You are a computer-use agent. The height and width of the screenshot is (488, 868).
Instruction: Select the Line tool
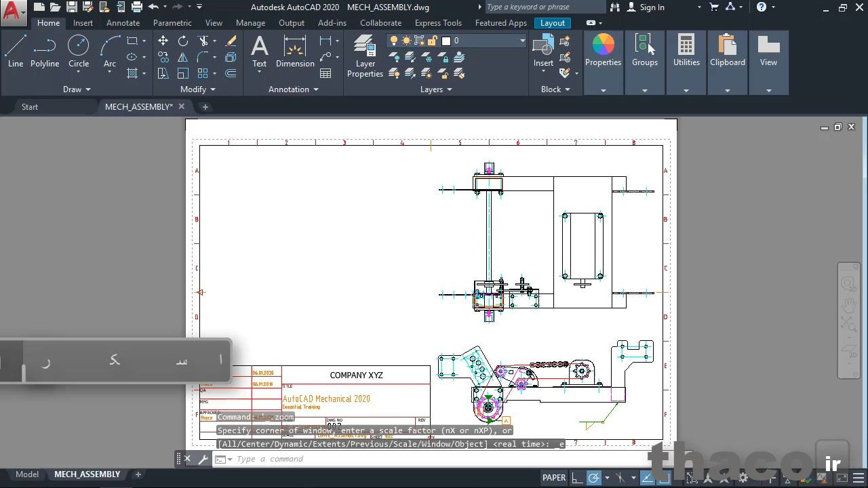pos(16,52)
